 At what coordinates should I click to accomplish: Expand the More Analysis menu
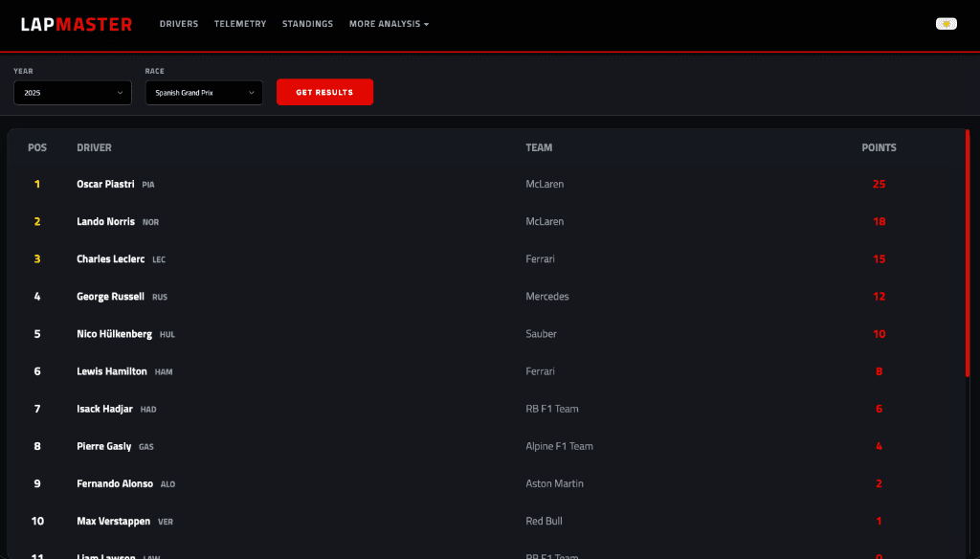[389, 24]
